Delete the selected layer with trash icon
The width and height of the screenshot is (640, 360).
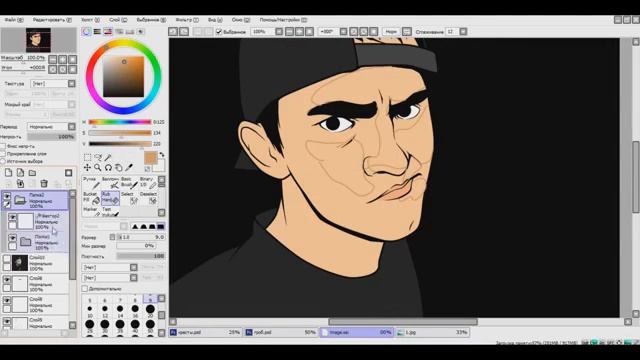click(x=44, y=184)
